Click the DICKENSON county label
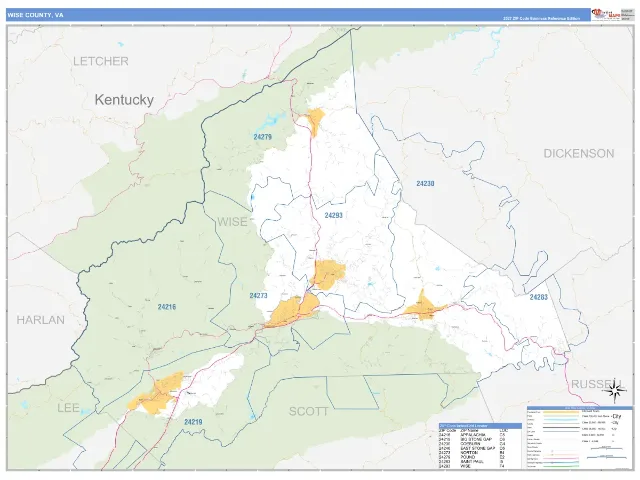The image size is (640, 480). click(579, 153)
